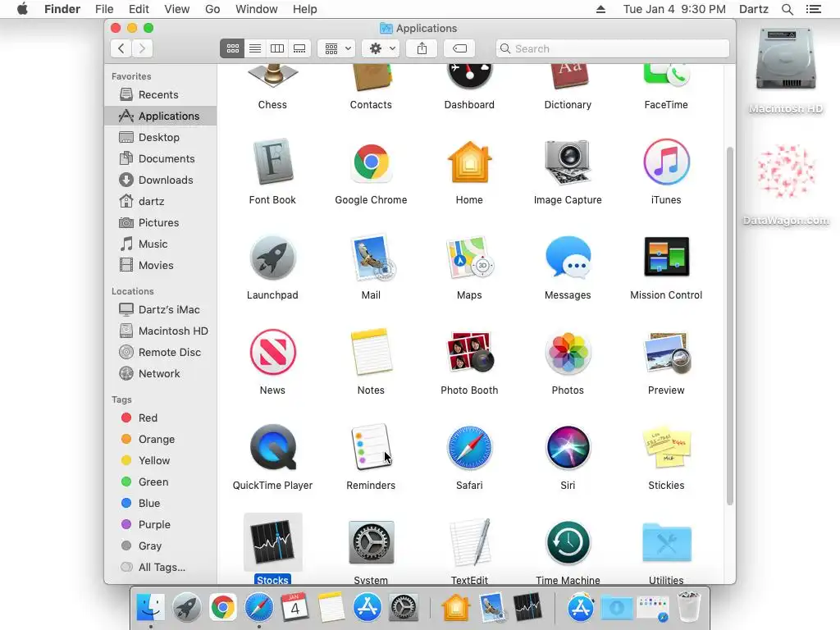Switch to column view
This screenshot has height=630, width=840.
[x=277, y=48]
